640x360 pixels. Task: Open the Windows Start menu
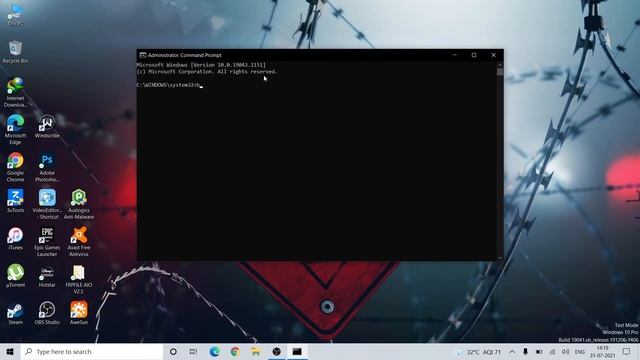coord(10,351)
